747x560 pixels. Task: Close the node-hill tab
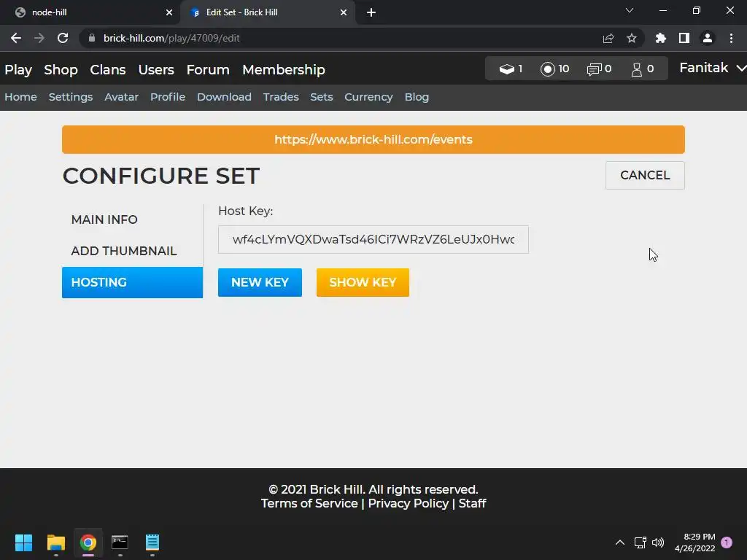tap(169, 12)
